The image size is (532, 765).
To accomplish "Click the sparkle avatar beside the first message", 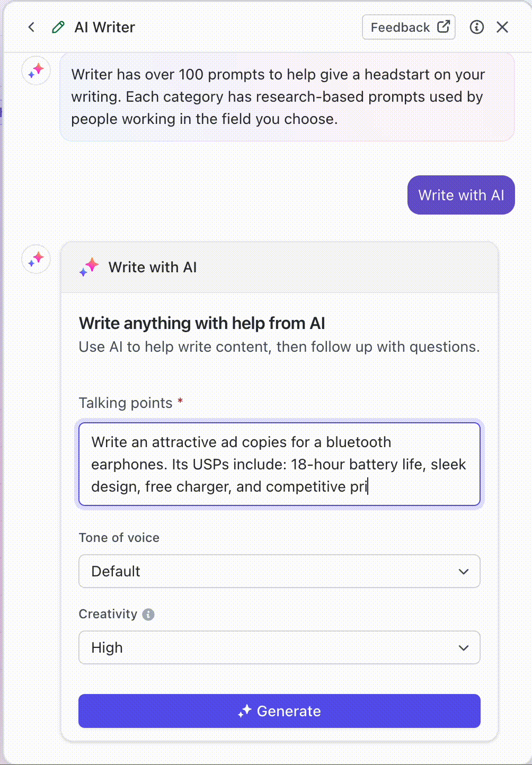I will (36, 70).
